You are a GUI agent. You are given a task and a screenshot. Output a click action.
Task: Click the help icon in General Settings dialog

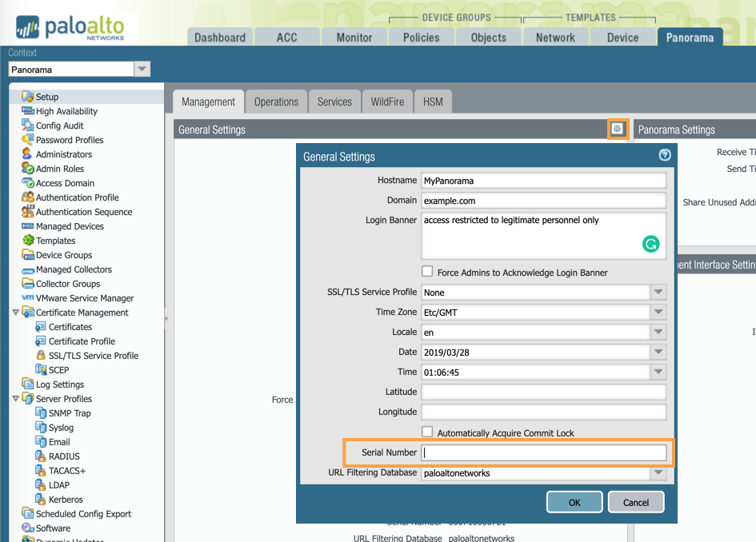pos(664,155)
